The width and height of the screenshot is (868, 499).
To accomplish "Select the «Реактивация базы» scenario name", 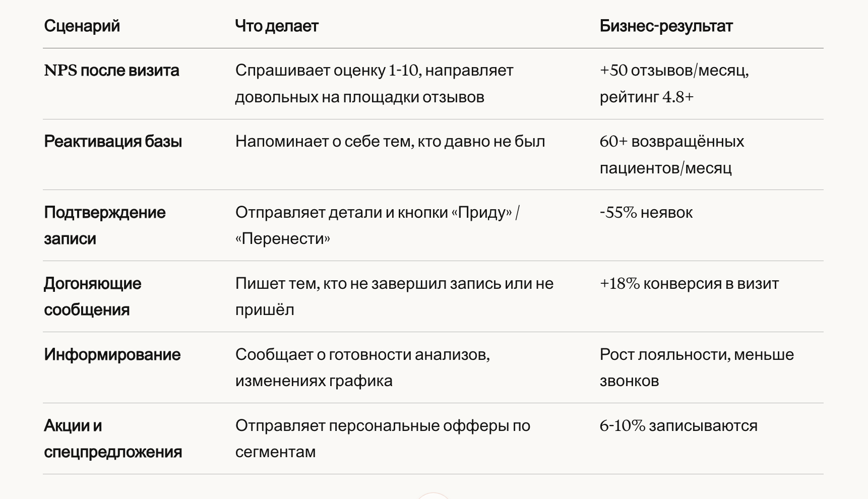I will click(x=113, y=142).
